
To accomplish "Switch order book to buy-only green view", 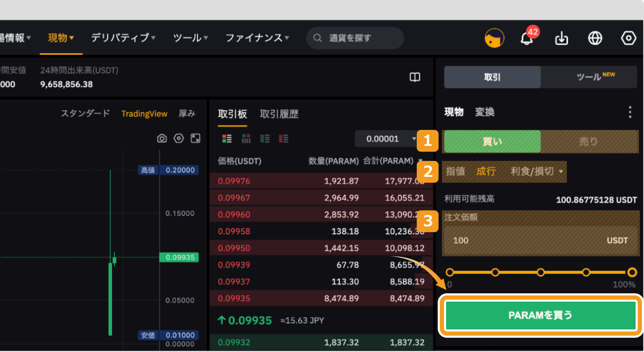I will tap(265, 138).
